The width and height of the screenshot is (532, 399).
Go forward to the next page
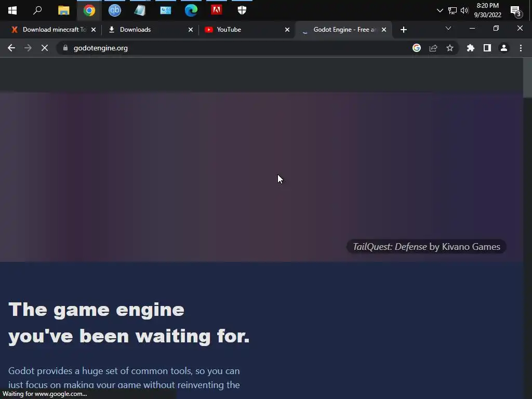(28, 48)
